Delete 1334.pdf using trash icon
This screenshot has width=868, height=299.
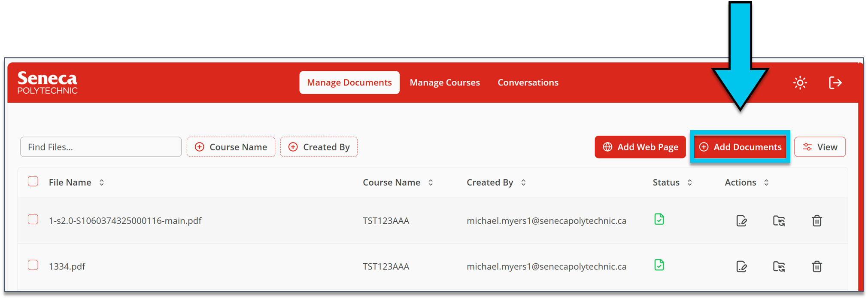click(x=816, y=266)
